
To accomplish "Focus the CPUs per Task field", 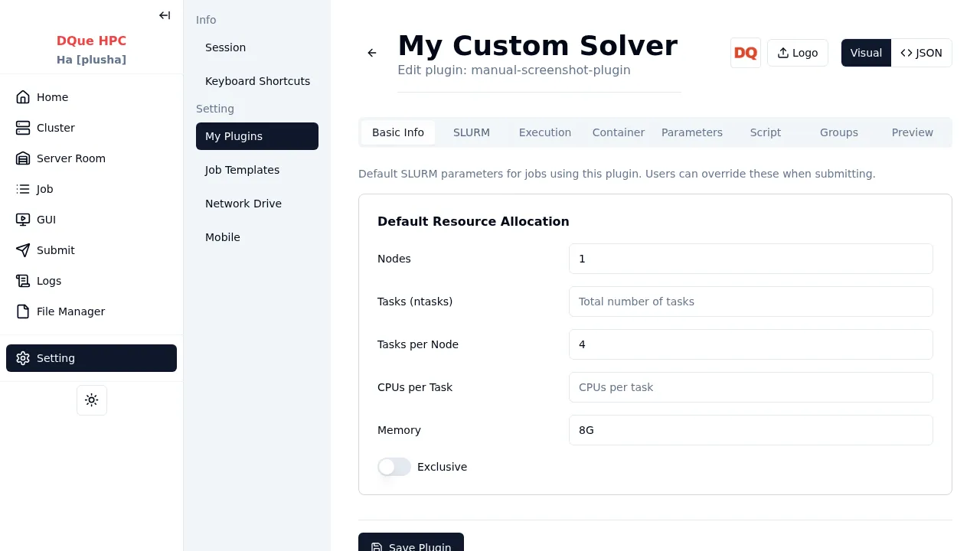I will coord(750,387).
